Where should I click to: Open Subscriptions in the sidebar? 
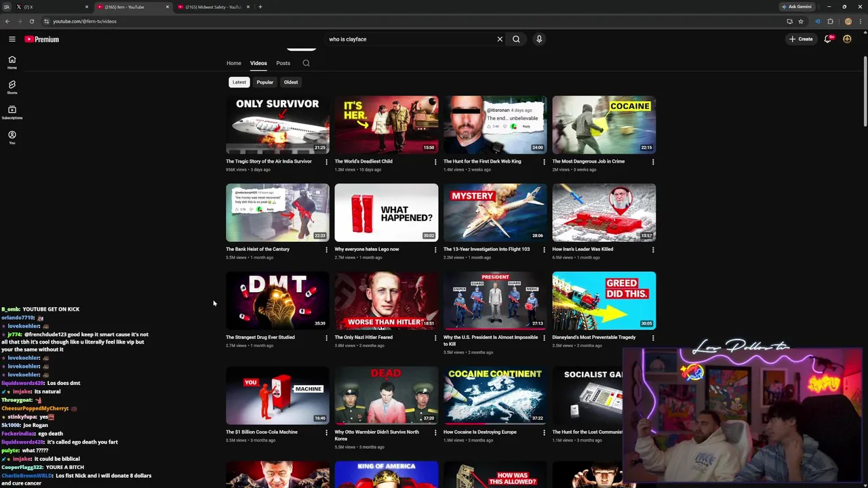[x=12, y=113]
